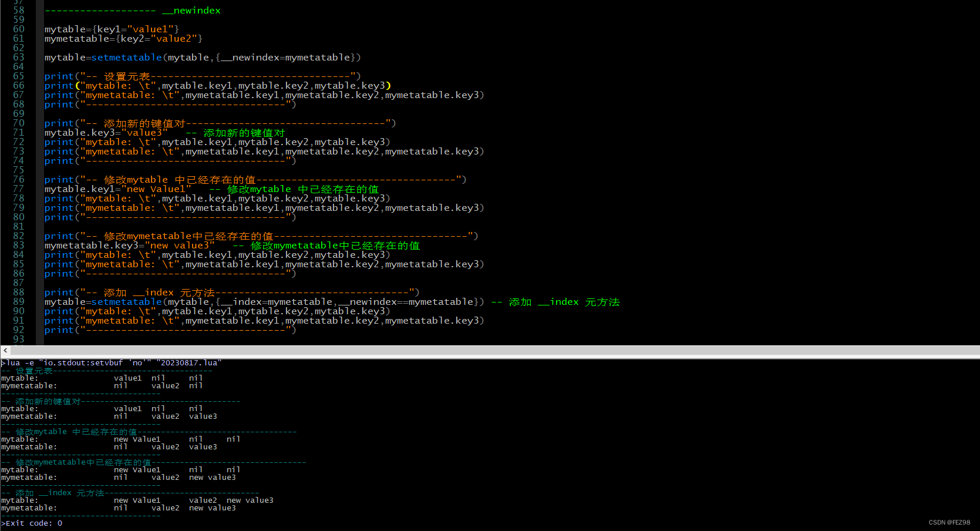Click "setmetatable" keyword on line 63

point(127,58)
